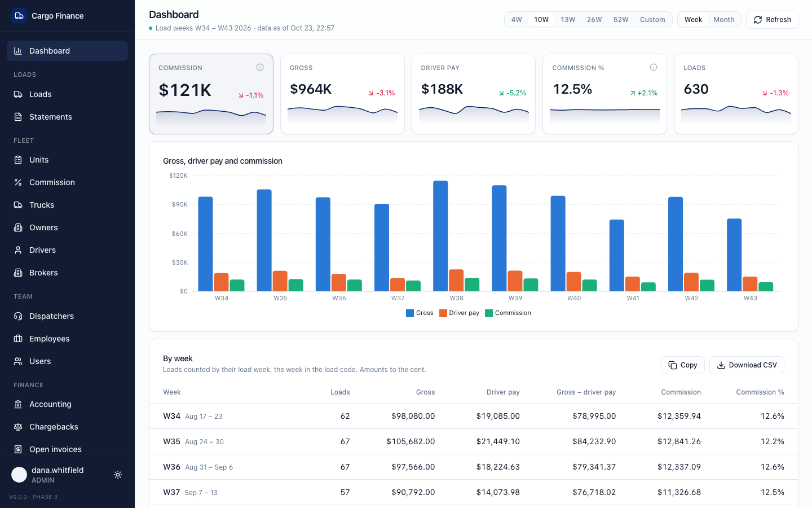
Task: Click the Dashboard chart icon in sidebar
Action: [18, 51]
